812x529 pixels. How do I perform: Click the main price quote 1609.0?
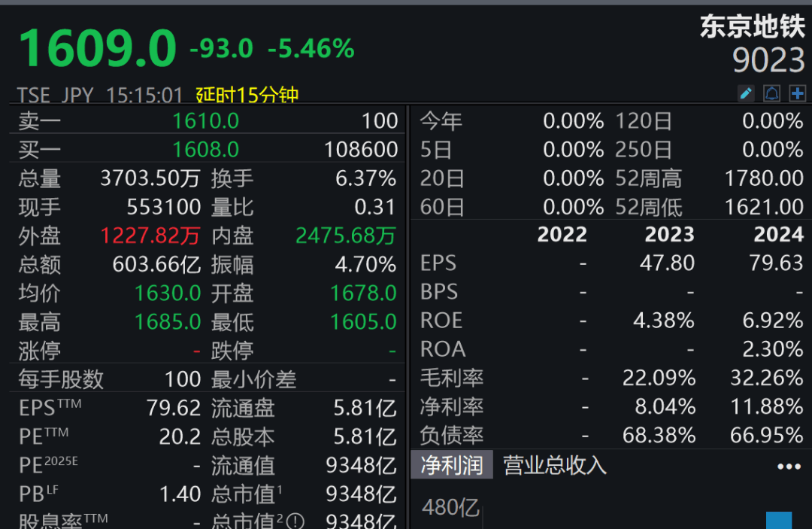[x=96, y=47]
